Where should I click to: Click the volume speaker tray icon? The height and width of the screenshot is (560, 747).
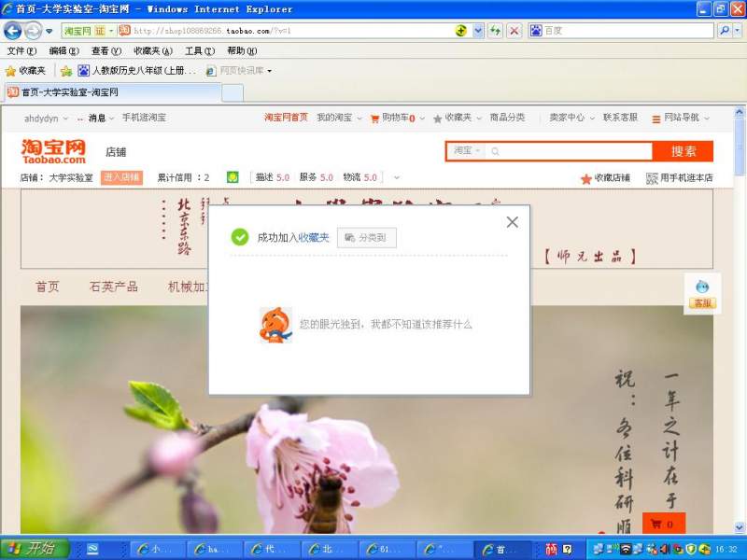[665, 549]
